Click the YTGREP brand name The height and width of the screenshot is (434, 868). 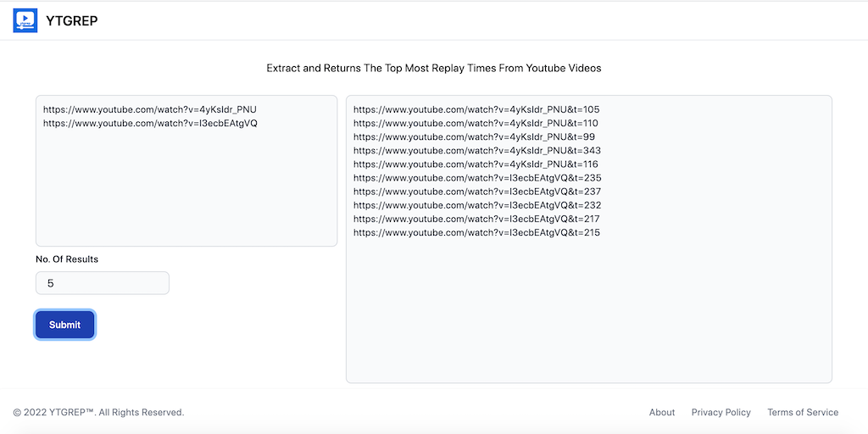point(72,20)
